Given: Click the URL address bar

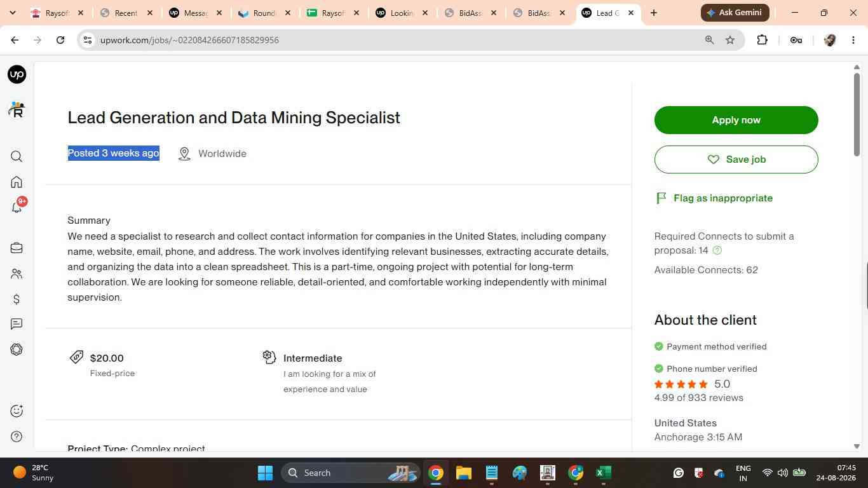Looking at the screenshot, I should coord(394,40).
